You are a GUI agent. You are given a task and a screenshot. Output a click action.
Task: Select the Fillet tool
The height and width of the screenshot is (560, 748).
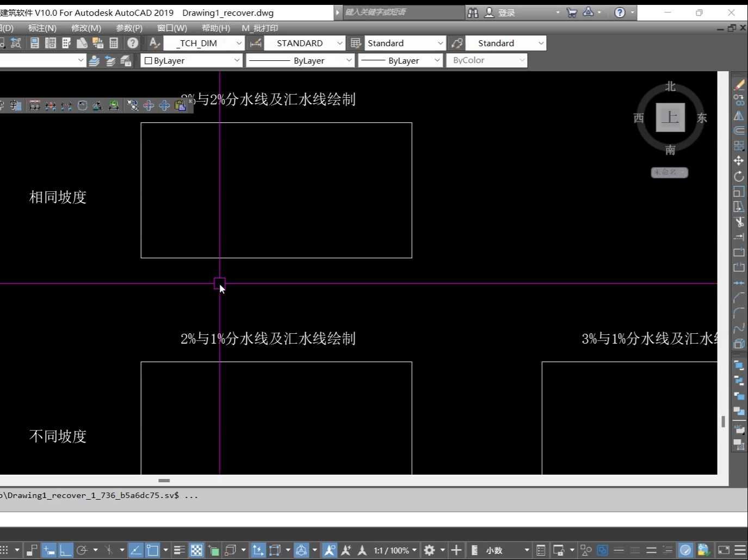coord(739,313)
